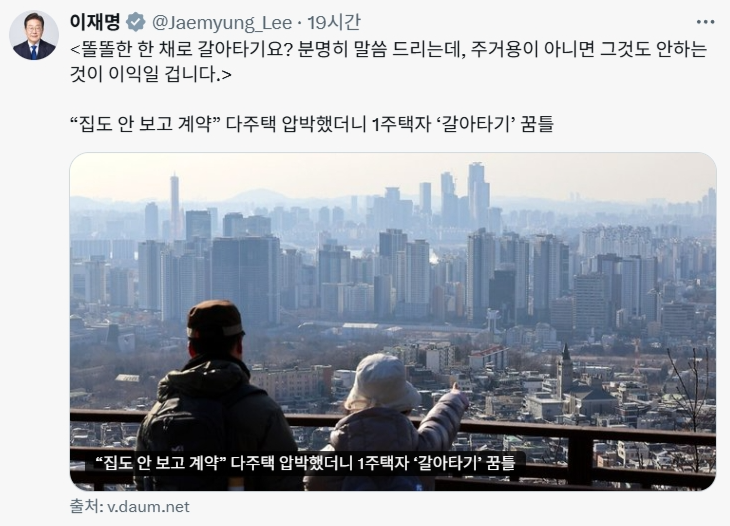Image resolution: width=730 pixels, height=526 pixels.
Task: Click the second tweet line 것이 이익일 겁니다
Action: 150,74
